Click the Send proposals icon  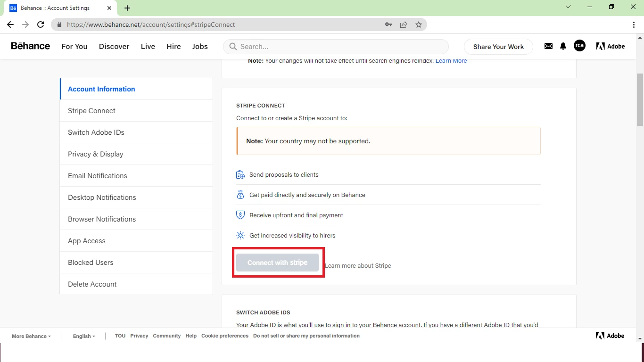[240, 174]
